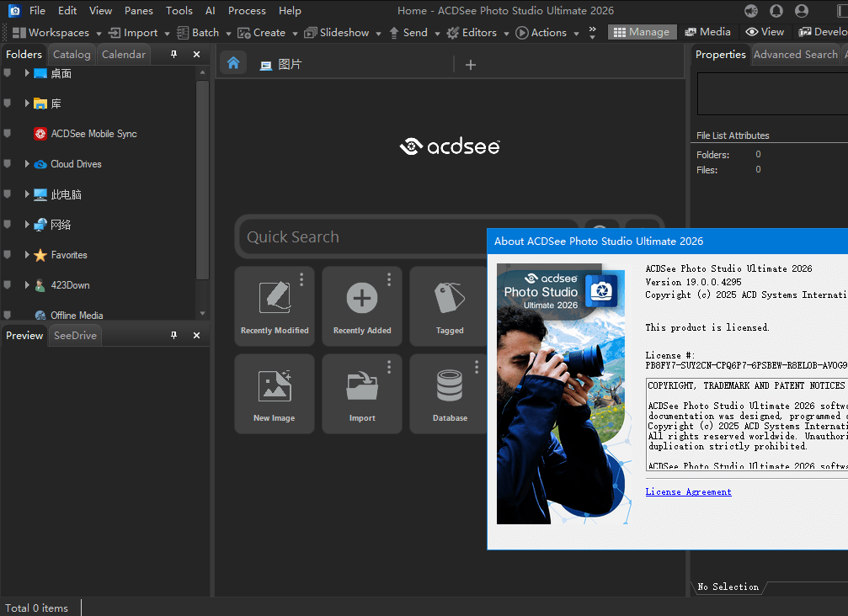Select ACDSee Mobile Sync in folder tree

click(x=93, y=134)
